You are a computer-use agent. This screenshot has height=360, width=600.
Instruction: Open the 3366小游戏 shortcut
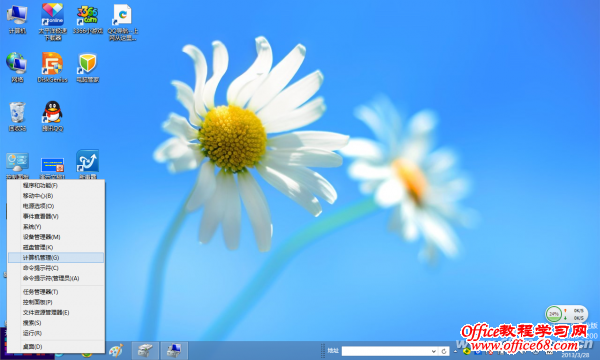pos(88,19)
